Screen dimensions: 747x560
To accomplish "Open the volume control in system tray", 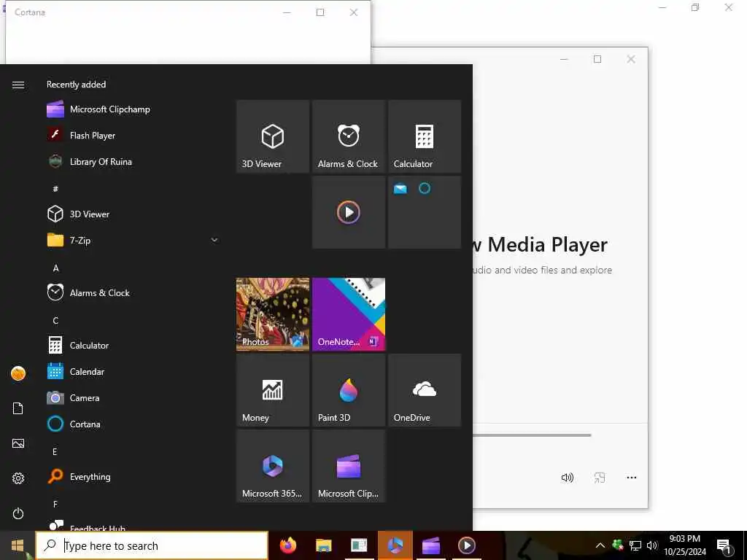I will 652,545.
